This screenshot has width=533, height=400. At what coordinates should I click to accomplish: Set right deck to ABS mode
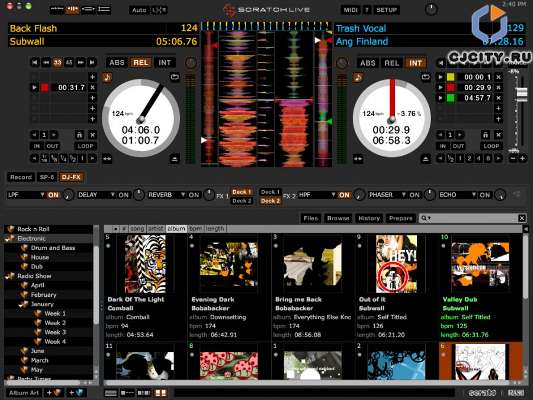coord(368,63)
